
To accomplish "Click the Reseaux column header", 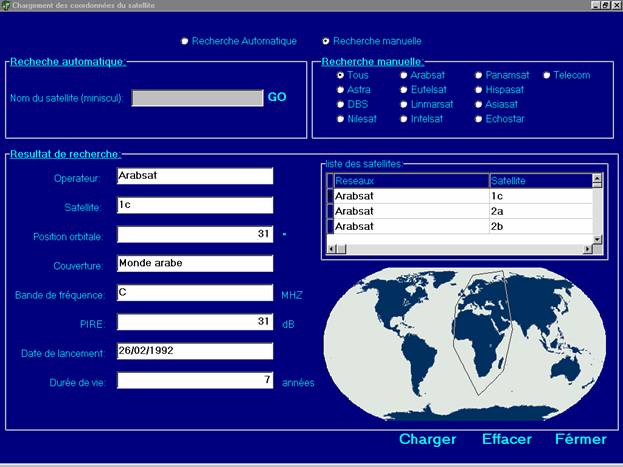I will tap(411, 181).
